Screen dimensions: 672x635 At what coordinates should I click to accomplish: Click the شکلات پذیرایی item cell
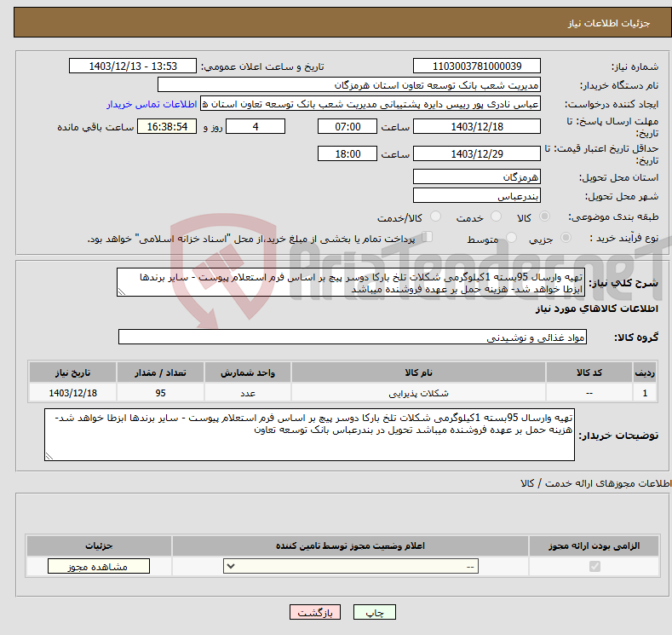point(418,393)
